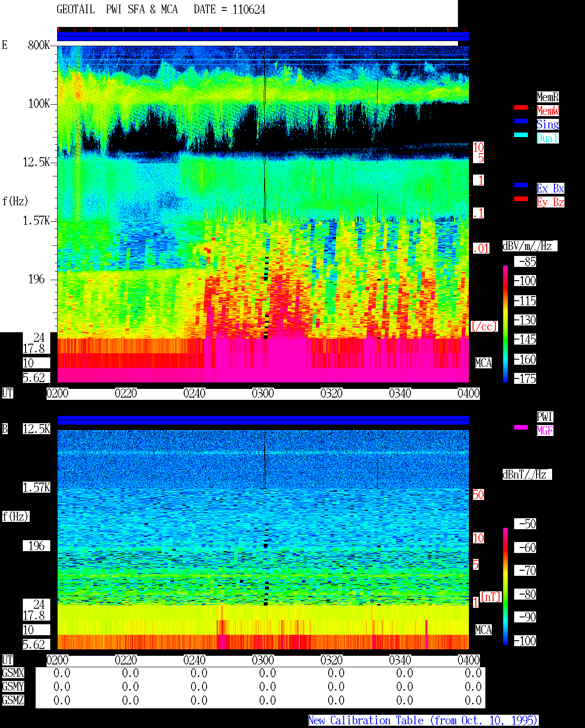Click the red MemW legend swatch
The image size is (585, 728).
521,107
